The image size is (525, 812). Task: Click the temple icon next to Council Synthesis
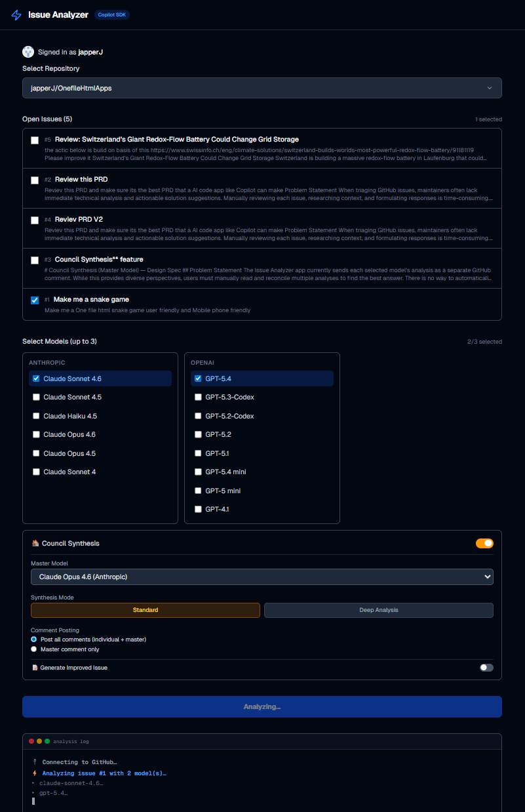tap(34, 543)
